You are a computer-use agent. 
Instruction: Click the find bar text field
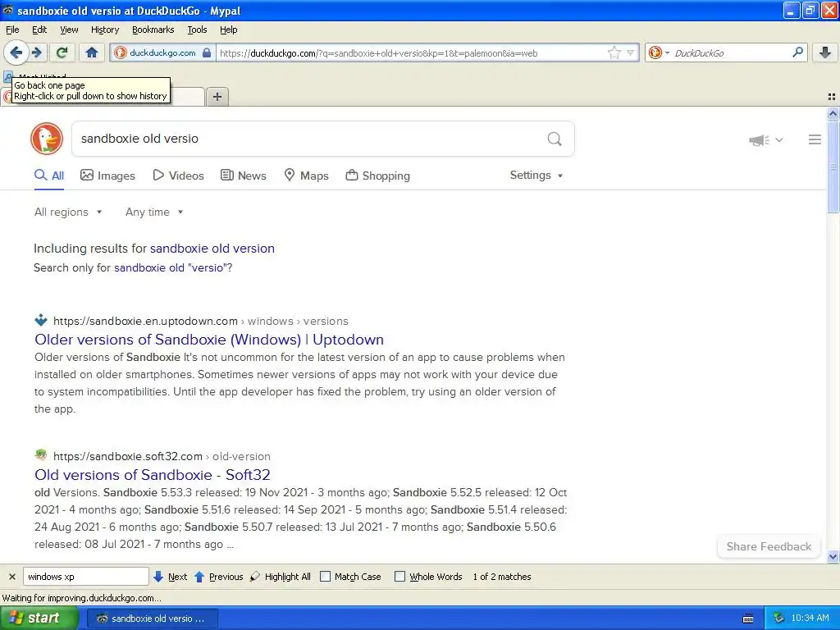click(x=85, y=577)
